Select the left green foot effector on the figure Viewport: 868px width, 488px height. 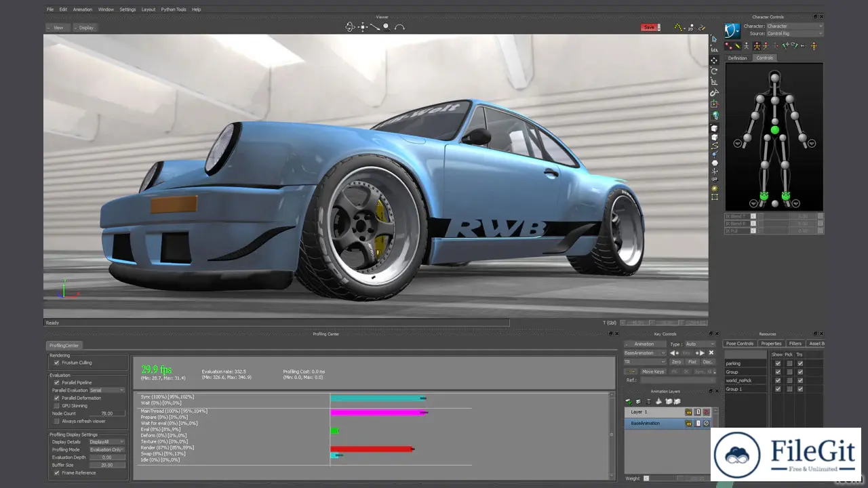click(x=764, y=196)
